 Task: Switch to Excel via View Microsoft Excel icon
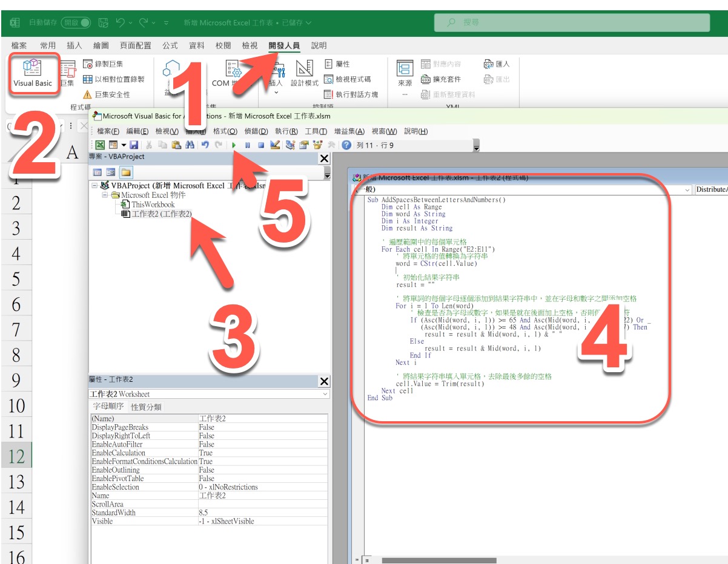[99, 145]
